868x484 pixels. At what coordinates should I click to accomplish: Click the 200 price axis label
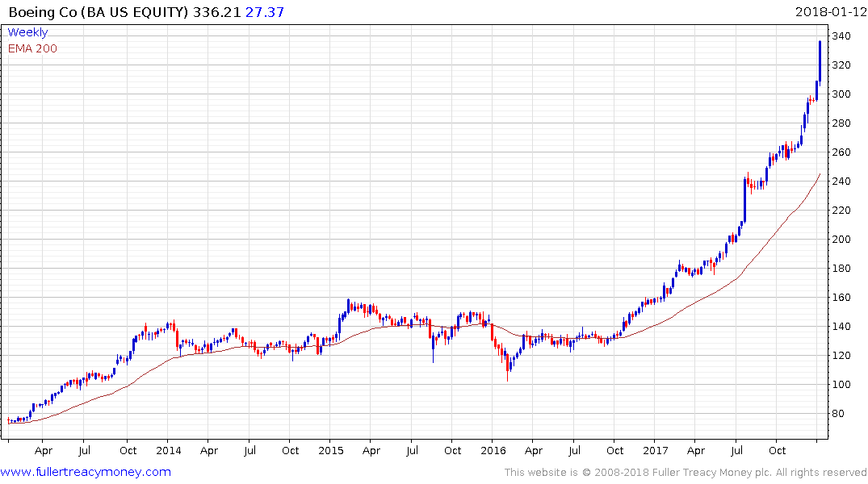point(841,239)
